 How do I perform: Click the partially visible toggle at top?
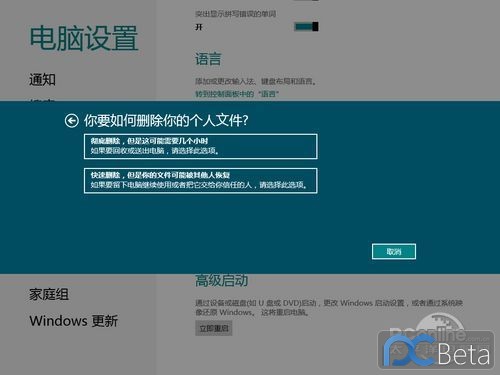(306, 0)
